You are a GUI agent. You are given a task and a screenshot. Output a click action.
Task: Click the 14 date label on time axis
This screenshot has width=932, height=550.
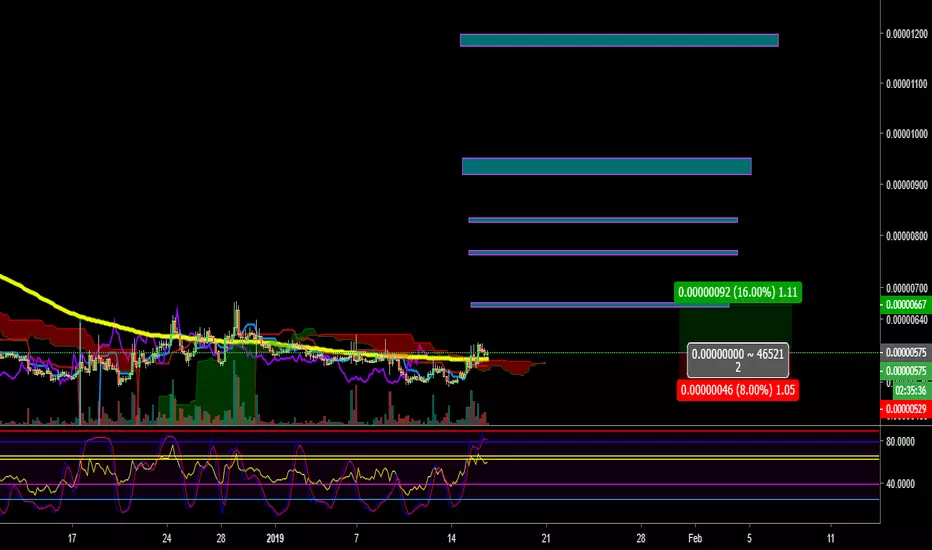(x=451, y=538)
